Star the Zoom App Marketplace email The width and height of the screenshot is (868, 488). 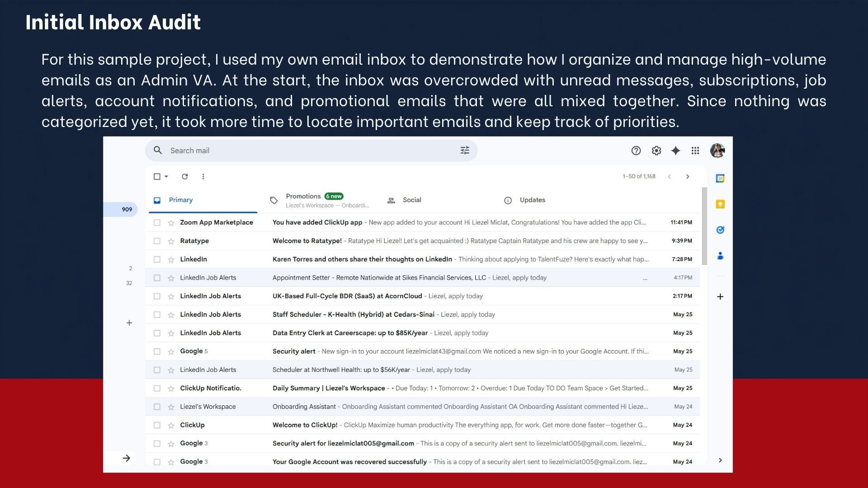tap(171, 223)
